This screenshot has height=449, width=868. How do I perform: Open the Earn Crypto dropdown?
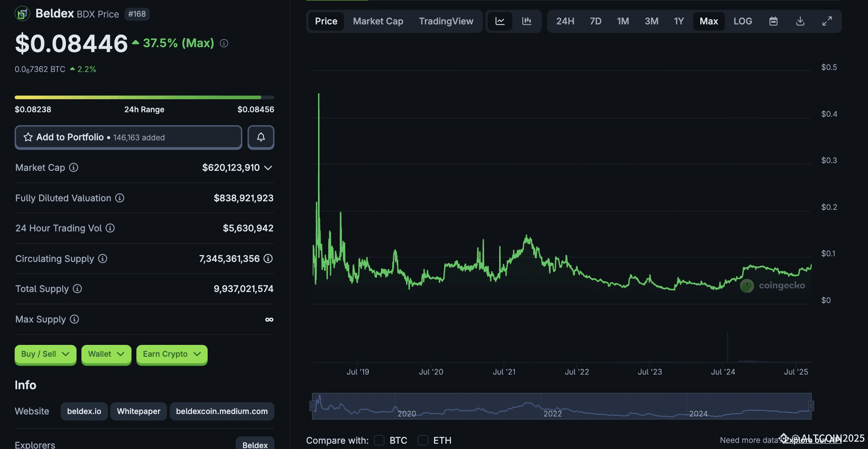[x=172, y=354]
